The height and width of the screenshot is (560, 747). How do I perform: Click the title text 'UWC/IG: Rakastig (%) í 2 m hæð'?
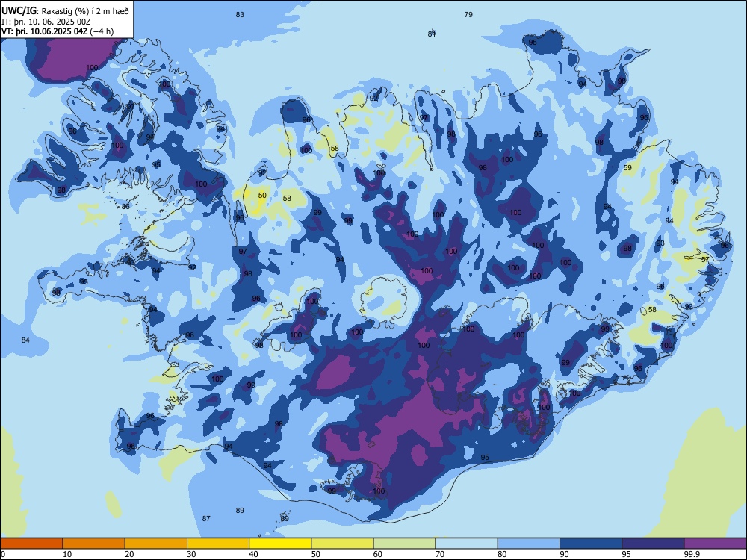coord(65,10)
